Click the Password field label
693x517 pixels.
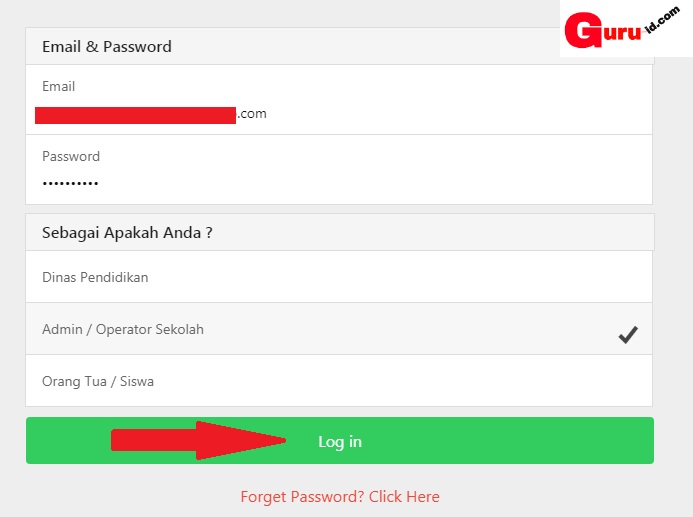click(x=71, y=156)
